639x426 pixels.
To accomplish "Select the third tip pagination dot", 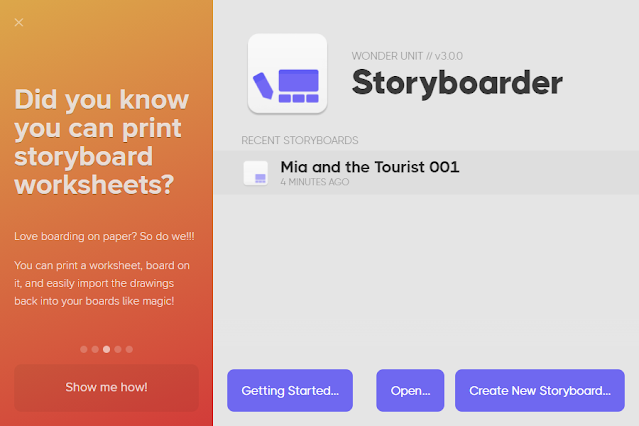I will tap(106, 349).
